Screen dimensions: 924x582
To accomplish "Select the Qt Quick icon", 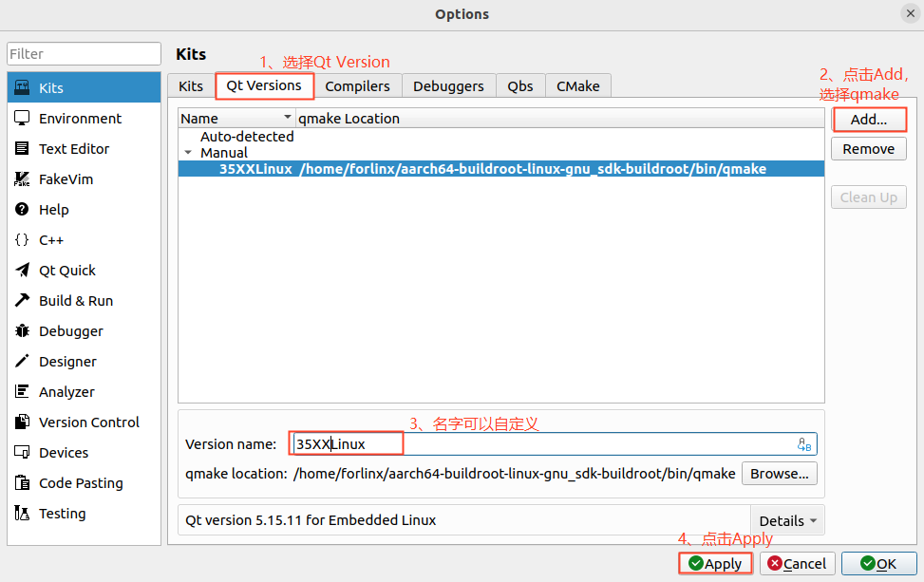I will [x=22, y=271].
